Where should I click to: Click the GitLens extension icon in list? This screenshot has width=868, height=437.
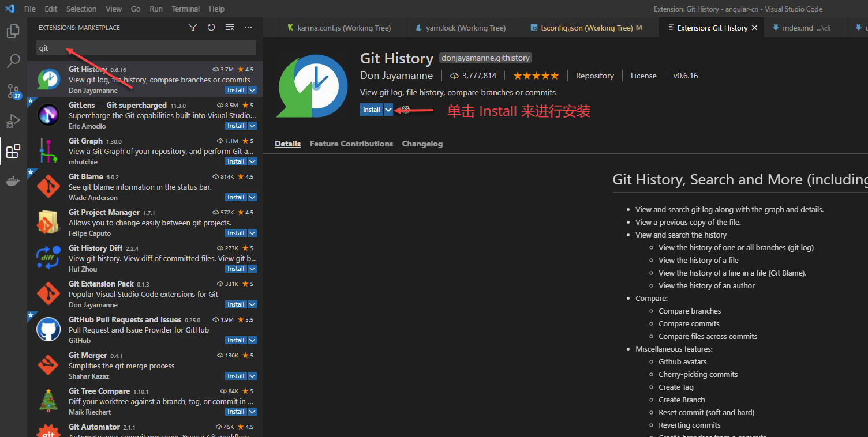pyautogui.click(x=48, y=115)
